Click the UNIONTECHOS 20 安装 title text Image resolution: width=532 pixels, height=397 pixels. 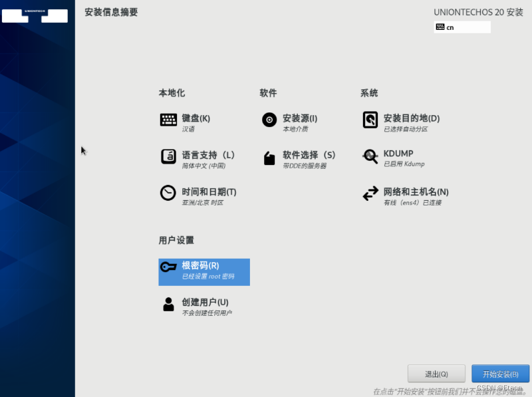(x=478, y=12)
